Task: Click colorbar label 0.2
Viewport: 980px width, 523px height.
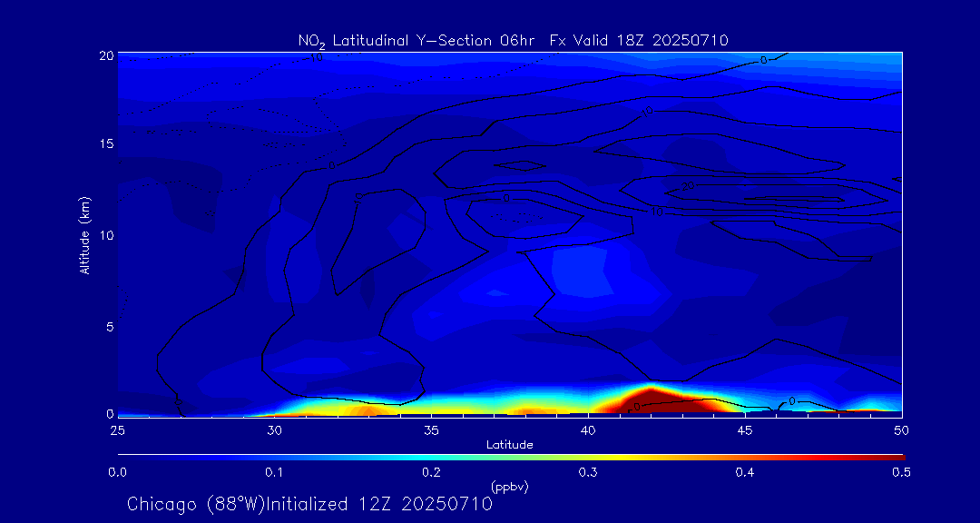Action: tap(431, 472)
